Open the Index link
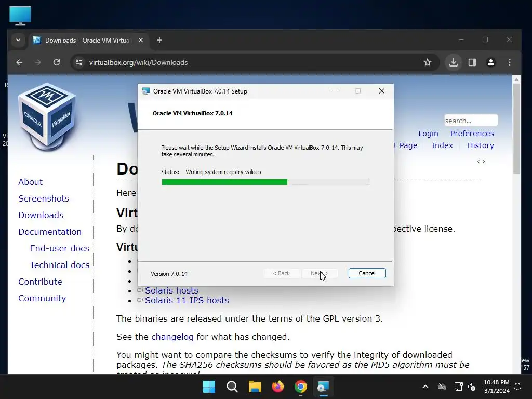The width and height of the screenshot is (532, 399). pyautogui.click(x=442, y=145)
